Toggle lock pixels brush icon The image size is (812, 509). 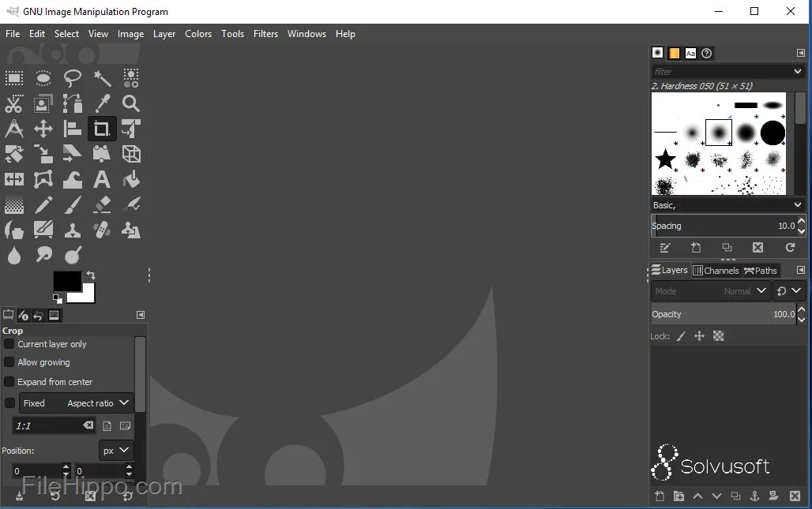tap(681, 336)
